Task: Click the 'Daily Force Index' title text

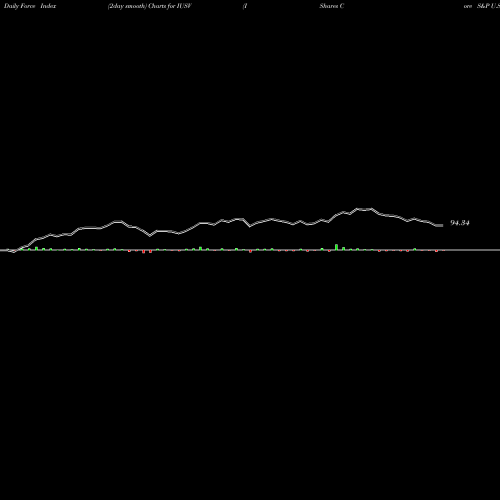Action: (30, 6)
